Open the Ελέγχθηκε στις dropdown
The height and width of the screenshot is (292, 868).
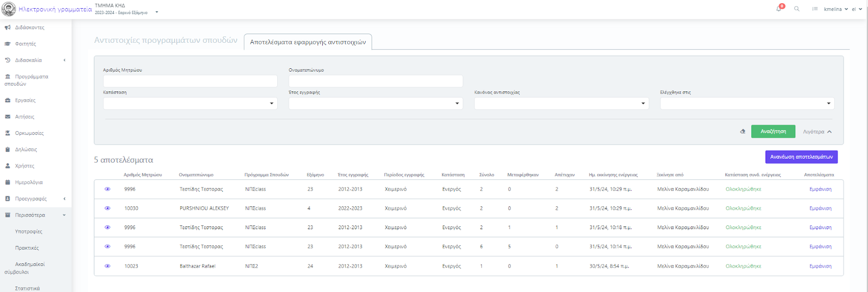(x=747, y=103)
